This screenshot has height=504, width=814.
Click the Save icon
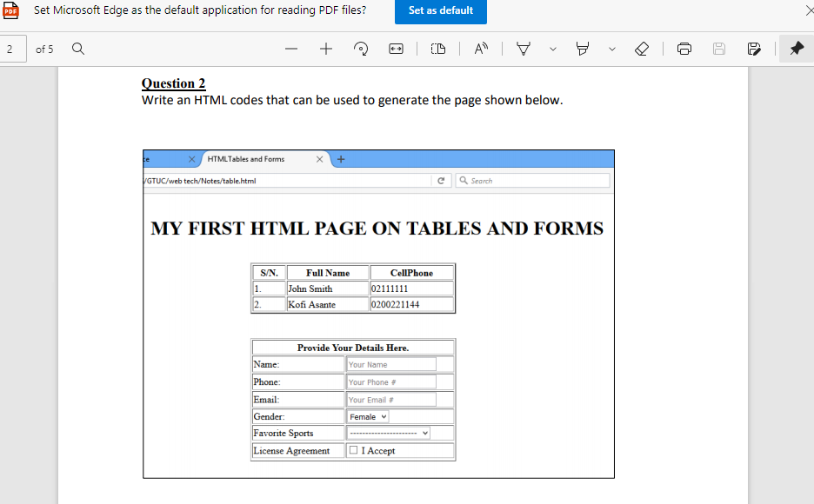click(719, 50)
